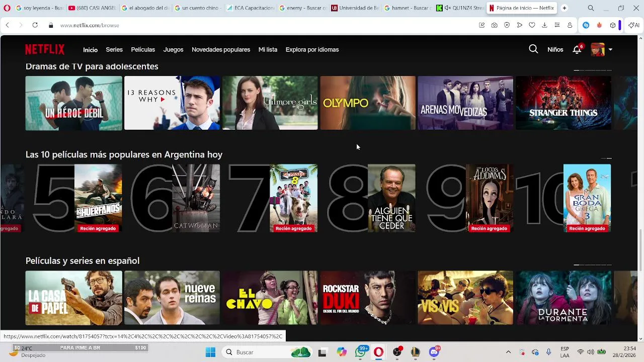Screen dimensions: 644x362
Task: Open El Chavo thumbnail
Action: pyautogui.click(x=270, y=298)
